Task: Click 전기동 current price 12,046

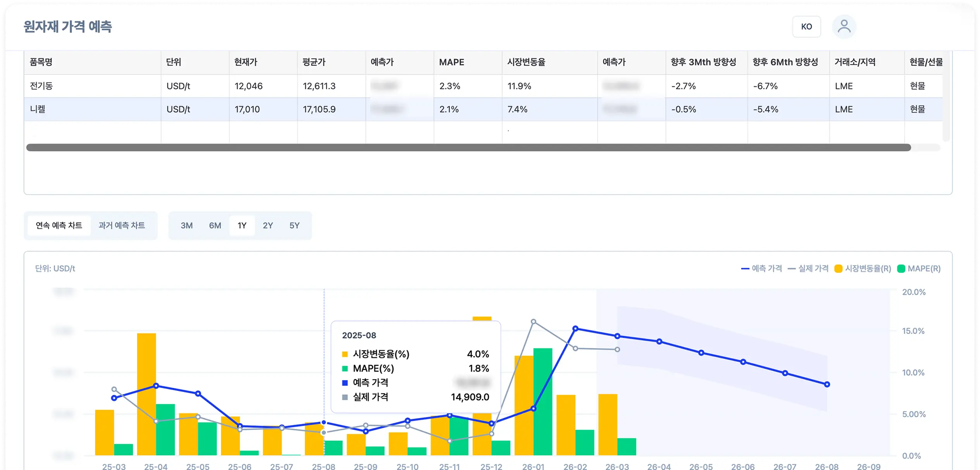Action: pyautogui.click(x=248, y=86)
